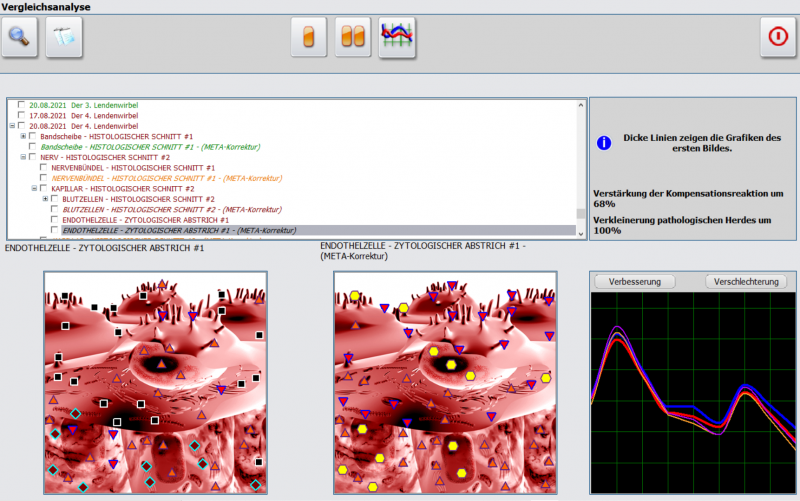
Task: Expand the BLUTZELLEN - HISTOLOGISCHER SCHNITT #2 node
Action: [45, 199]
